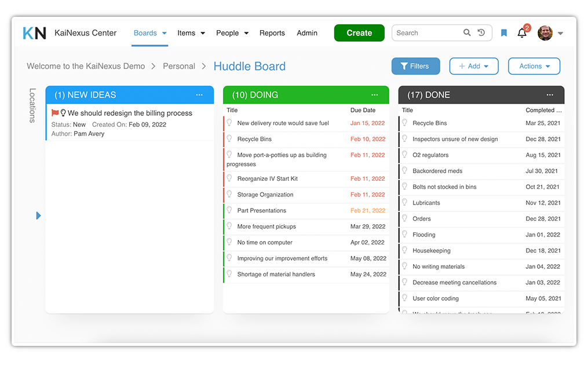Screen dimensions: 588x365
Task: Expand the Locations sidebar panel
Action: coord(38,216)
